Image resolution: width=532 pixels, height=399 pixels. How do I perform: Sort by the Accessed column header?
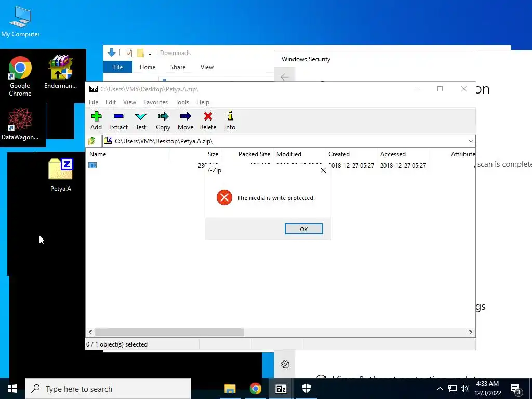pos(403,154)
